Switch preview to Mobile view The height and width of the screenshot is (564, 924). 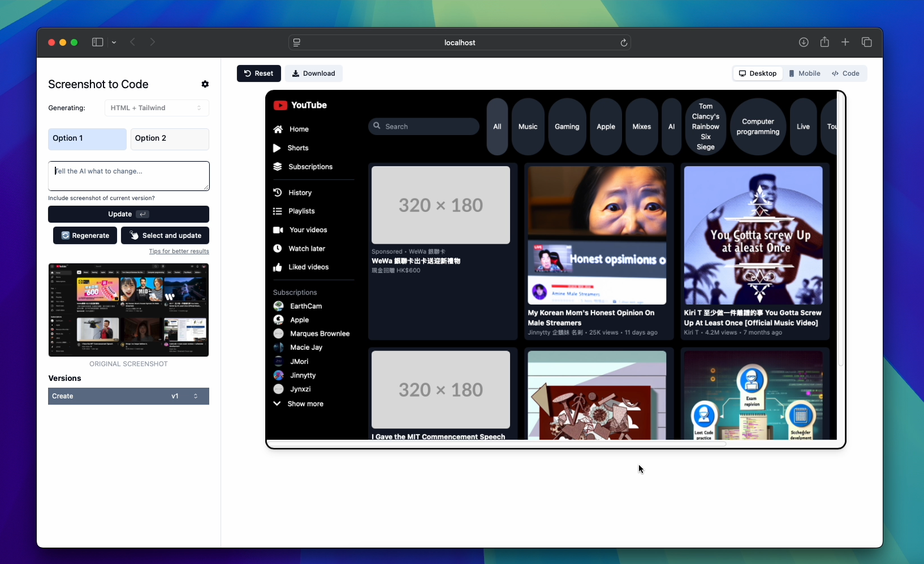(x=804, y=73)
